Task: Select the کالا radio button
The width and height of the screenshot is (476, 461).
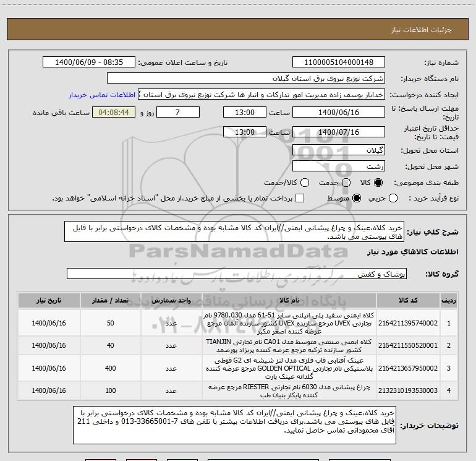Action: tap(378, 183)
